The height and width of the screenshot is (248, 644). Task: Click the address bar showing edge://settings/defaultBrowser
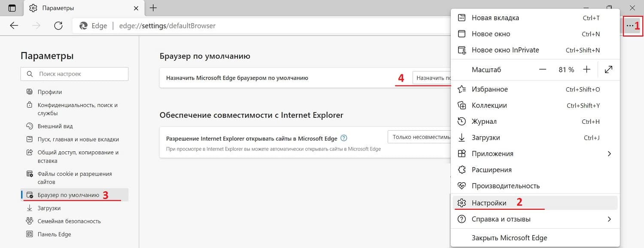point(258,26)
